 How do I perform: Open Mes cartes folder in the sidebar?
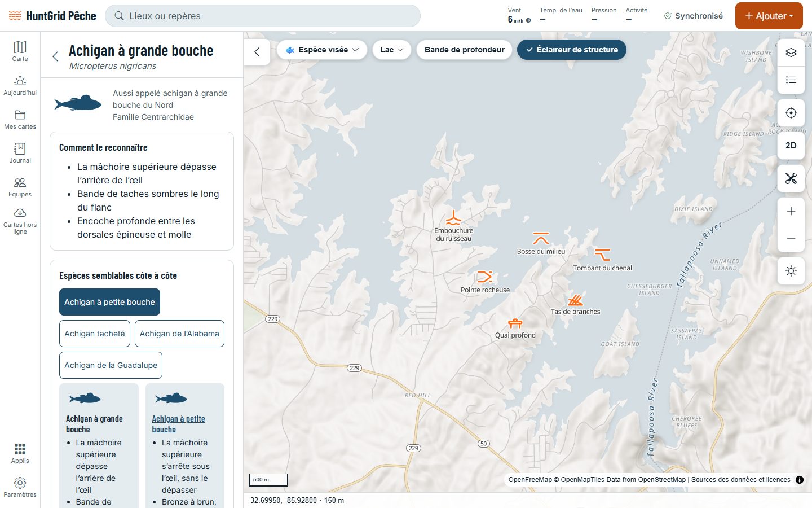(x=20, y=119)
